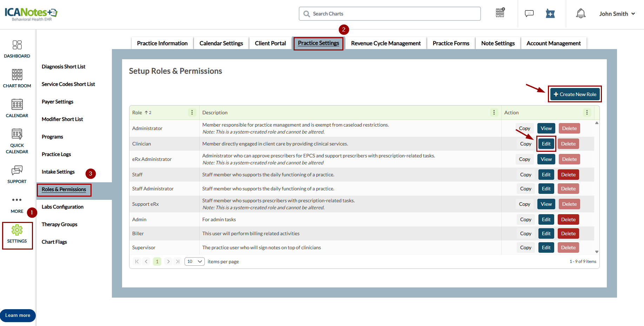The width and height of the screenshot is (644, 326).
Task: Switch to the Note Settings tab
Action: click(498, 43)
